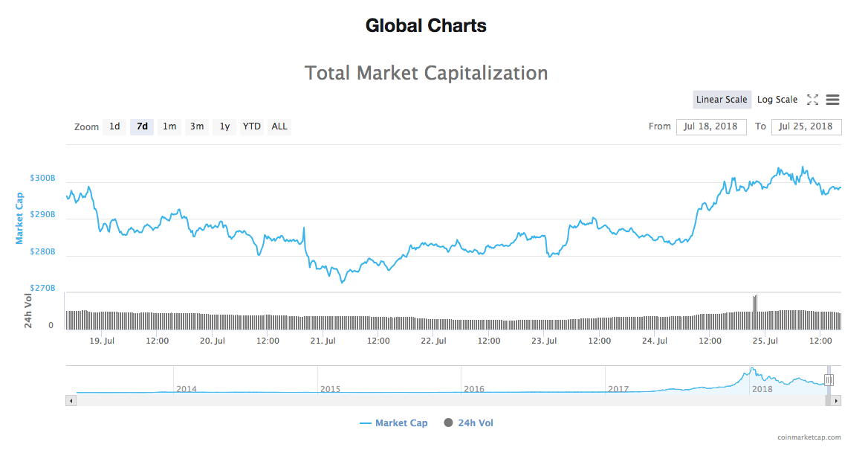Click the active 7d zoom button
868x453 pixels.
pos(141,126)
